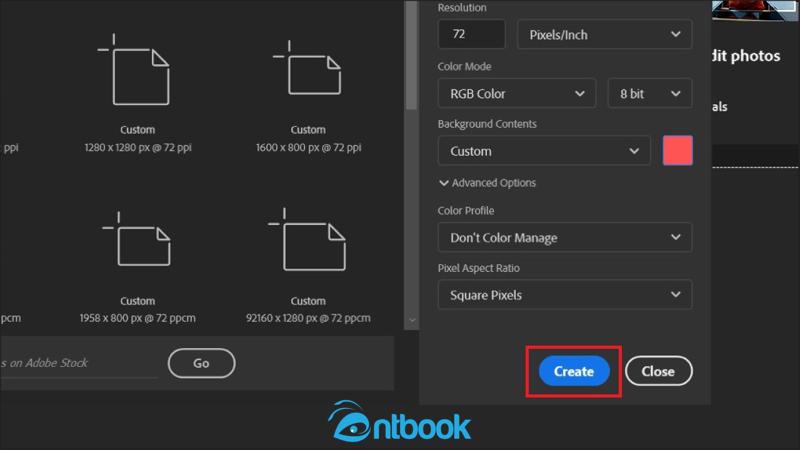This screenshot has width=800, height=450.
Task: Click the Adobe Stock search field
Action: pyautogui.click(x=79, y=363)
